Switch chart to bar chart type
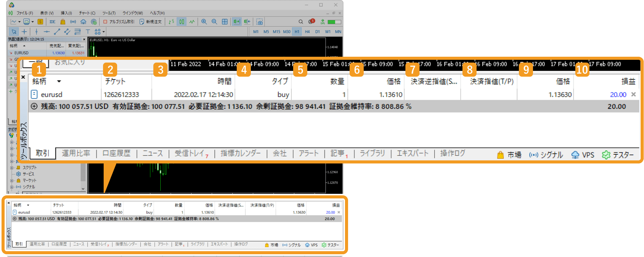The height and width of the screenshot is (257, 644). [171, 22]
